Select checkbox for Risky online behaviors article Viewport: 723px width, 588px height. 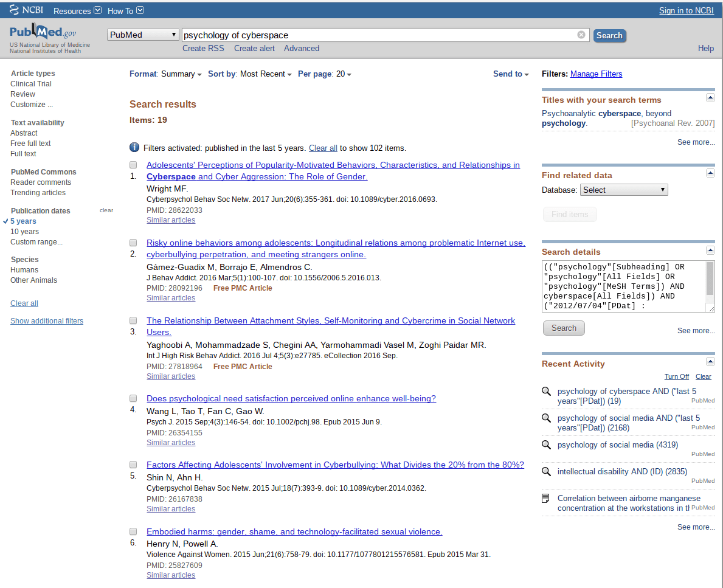pyautogui.click(x=133, y=243)
